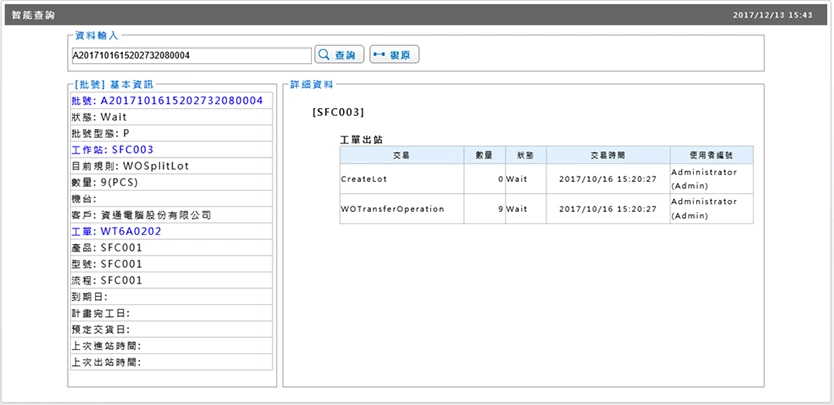Select the 數量: 9(PCS) row
Screen dimensions: 834x405
[x=171, y=183]
